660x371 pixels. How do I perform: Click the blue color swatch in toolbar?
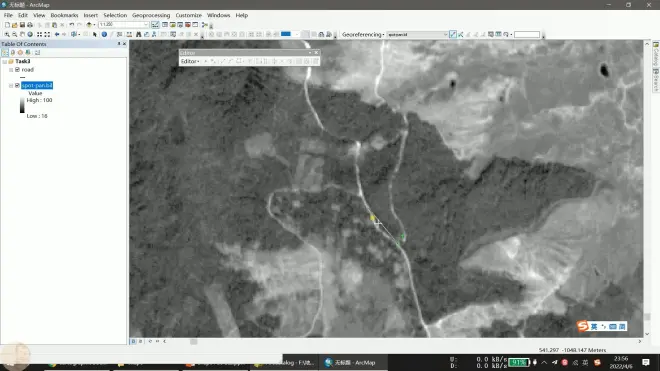click(x=286, y=34)
